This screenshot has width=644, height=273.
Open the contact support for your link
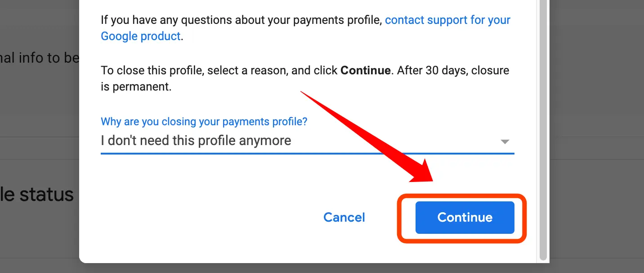[447, 20]
